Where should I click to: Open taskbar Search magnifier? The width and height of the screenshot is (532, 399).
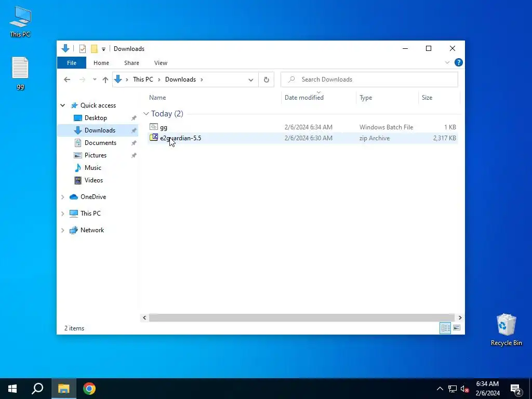coord(37,389)
